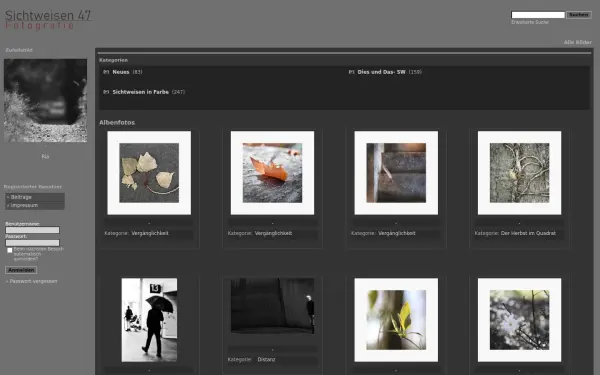Open the orange leaf on stone thumbnail

click(272, 173)
